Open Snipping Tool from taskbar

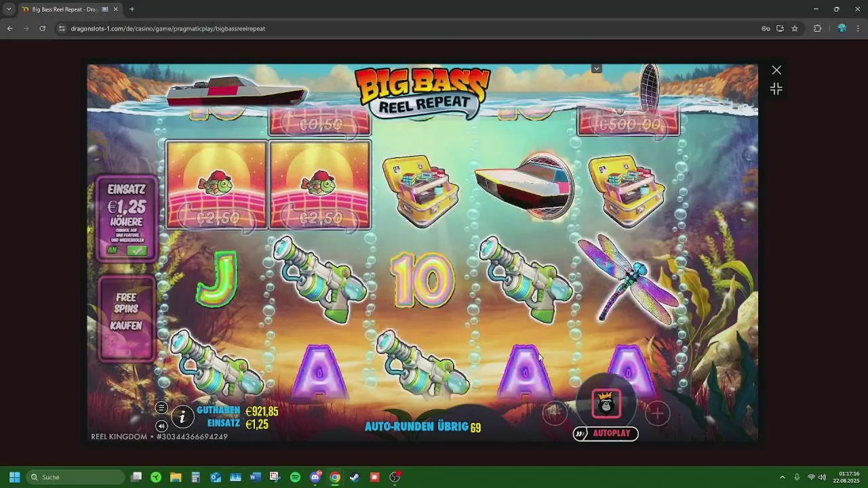click(x=275, y=477)
